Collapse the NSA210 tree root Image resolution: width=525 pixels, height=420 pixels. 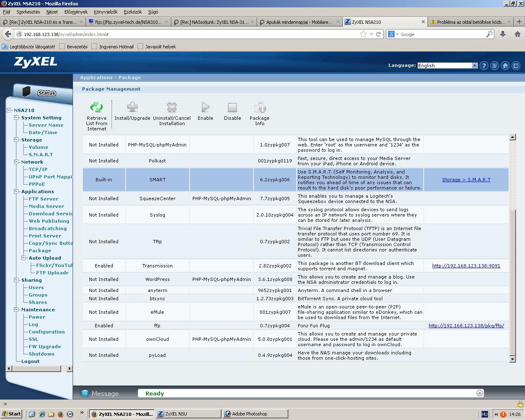pyautogui.click(x=9, y=110)
